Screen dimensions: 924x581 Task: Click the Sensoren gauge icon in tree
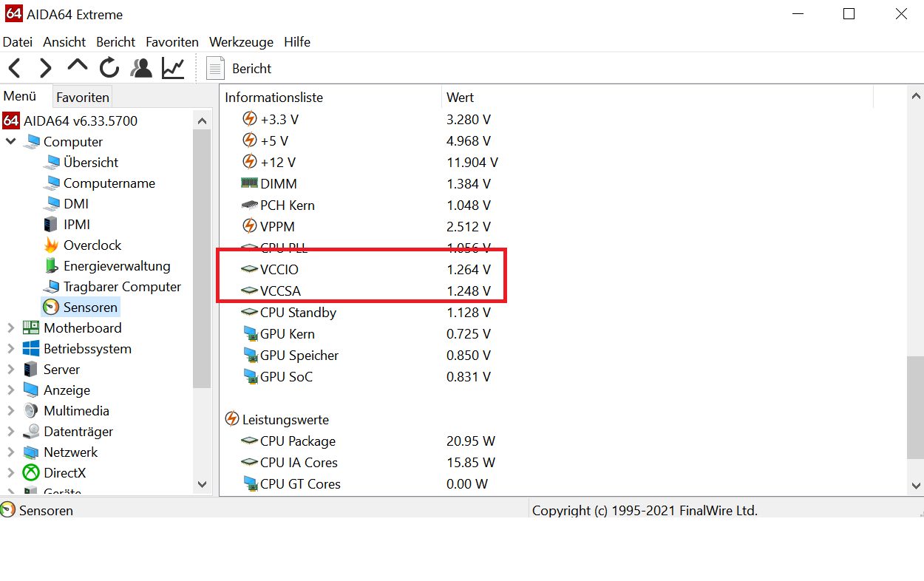point(51,307)
